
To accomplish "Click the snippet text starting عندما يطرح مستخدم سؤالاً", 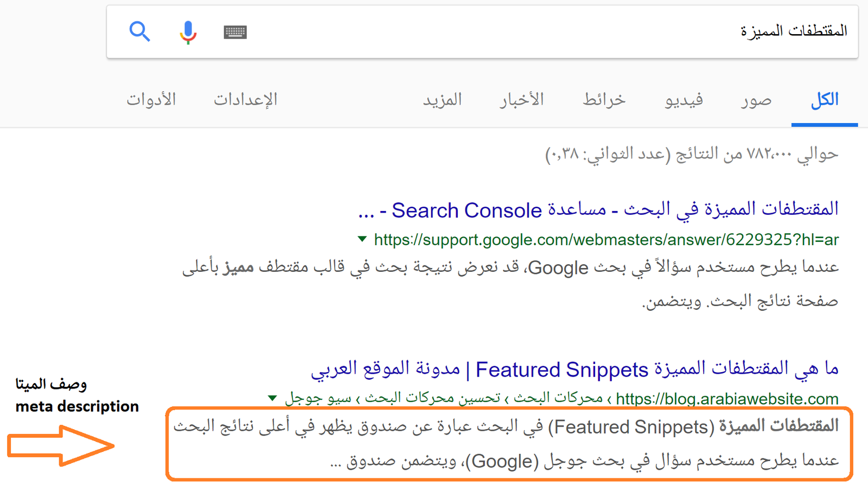I will [510, 267].
